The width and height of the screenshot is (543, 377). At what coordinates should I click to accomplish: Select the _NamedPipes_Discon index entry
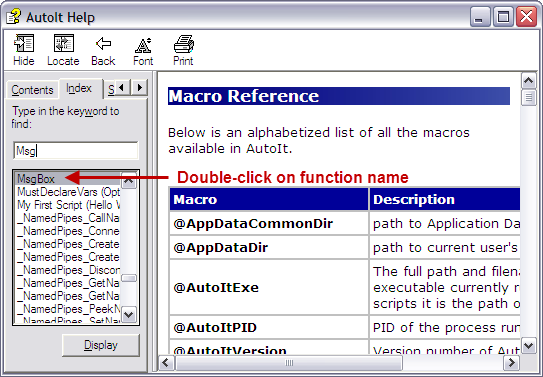[68, 270]
